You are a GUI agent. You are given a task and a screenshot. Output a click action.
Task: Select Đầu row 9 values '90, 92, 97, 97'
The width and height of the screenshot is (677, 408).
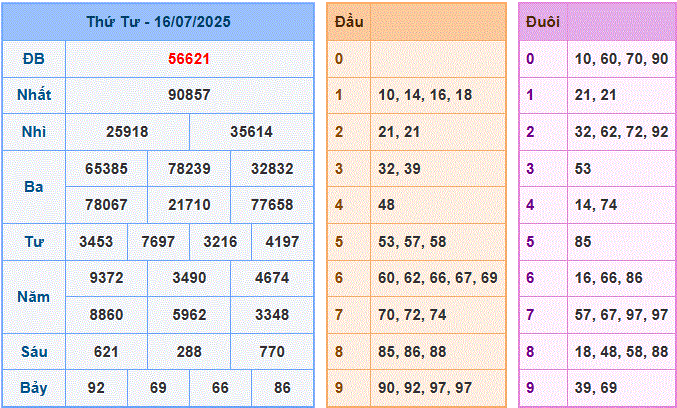tap(425, 388)
